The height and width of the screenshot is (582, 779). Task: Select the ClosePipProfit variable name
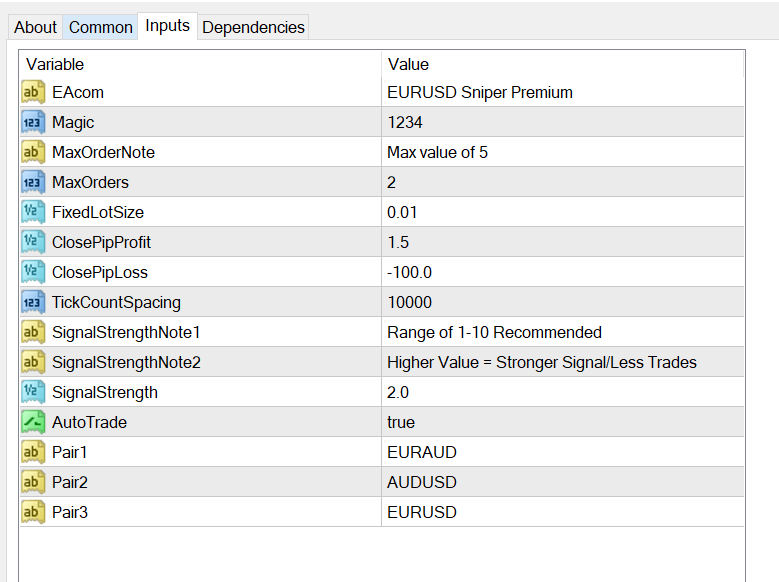(x=101, y=242)
